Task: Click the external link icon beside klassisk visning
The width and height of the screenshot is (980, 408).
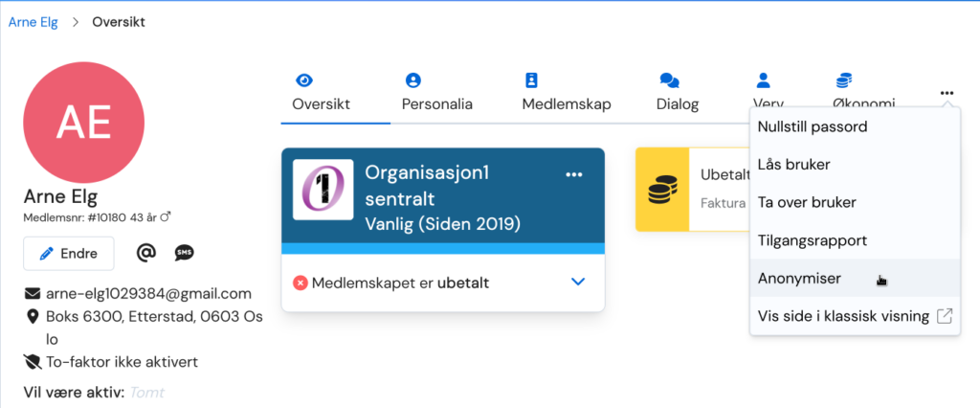Action: click(x=944, y=316)
